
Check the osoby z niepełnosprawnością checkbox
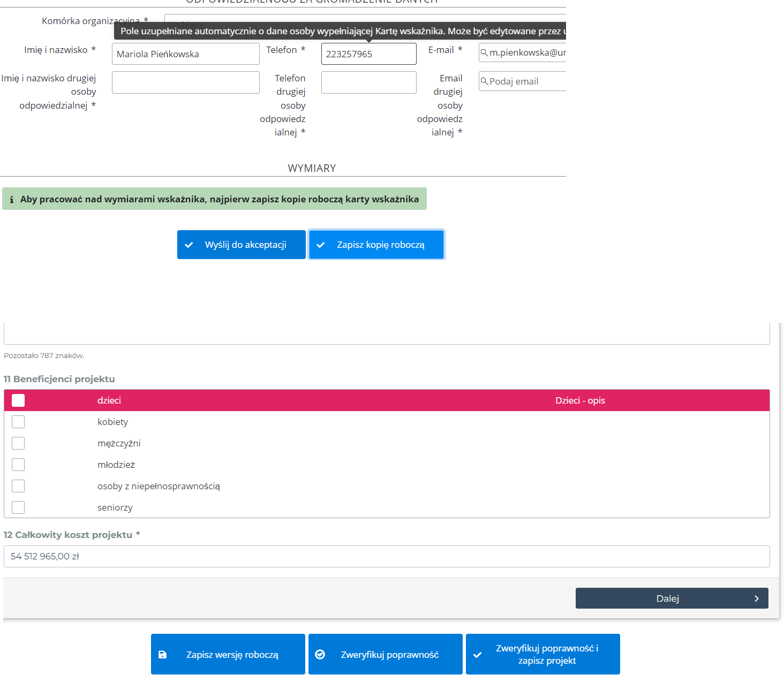18,486
